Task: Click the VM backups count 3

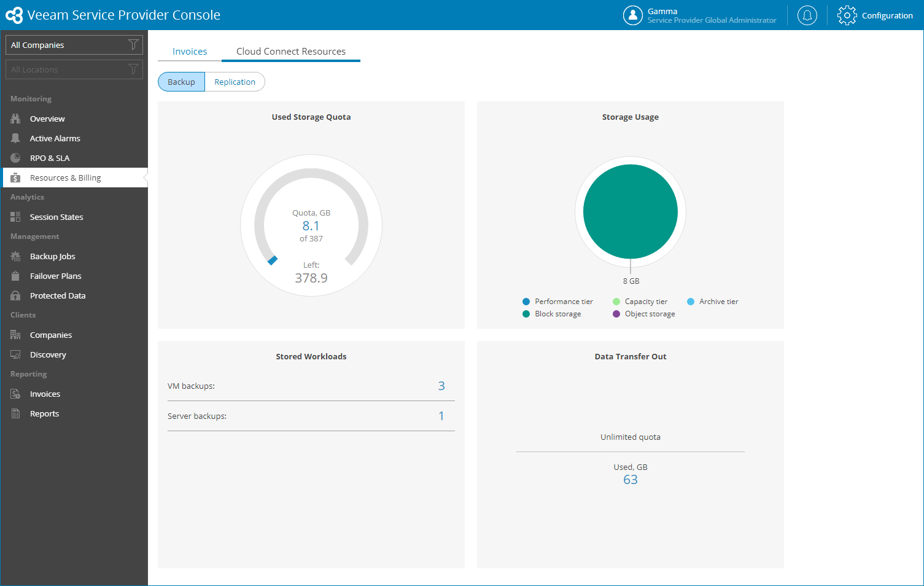Action: 441,386
